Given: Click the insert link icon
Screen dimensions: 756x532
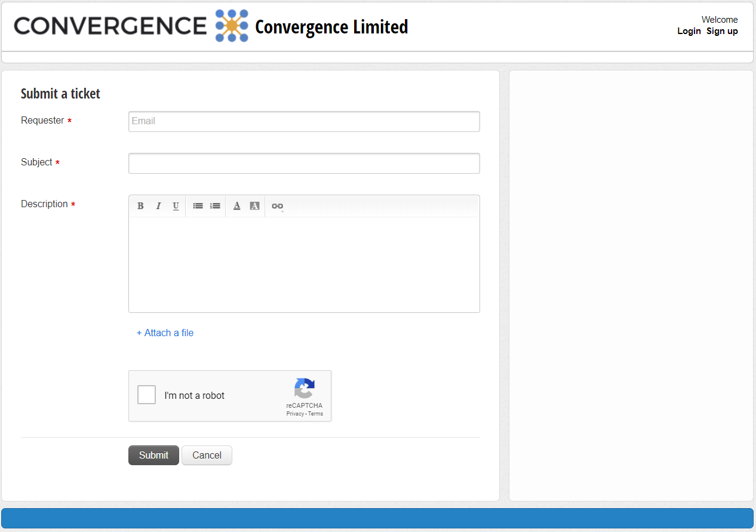Looking at the screenshot, I should [x=276, y=205].
